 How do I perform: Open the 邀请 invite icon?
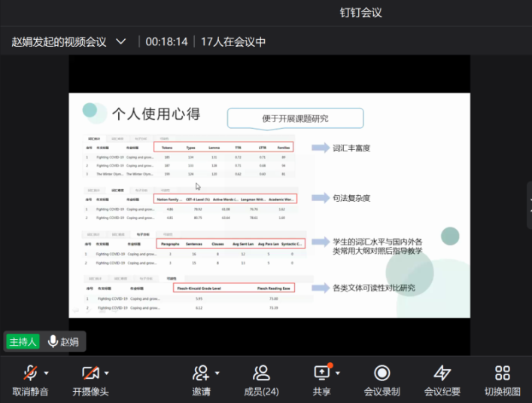coord(200,374)
